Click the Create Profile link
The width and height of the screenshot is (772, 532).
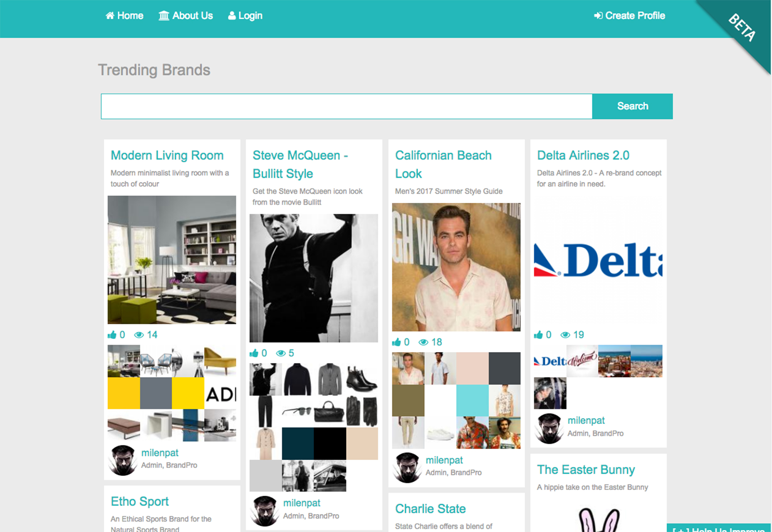(x=629, y=16)
